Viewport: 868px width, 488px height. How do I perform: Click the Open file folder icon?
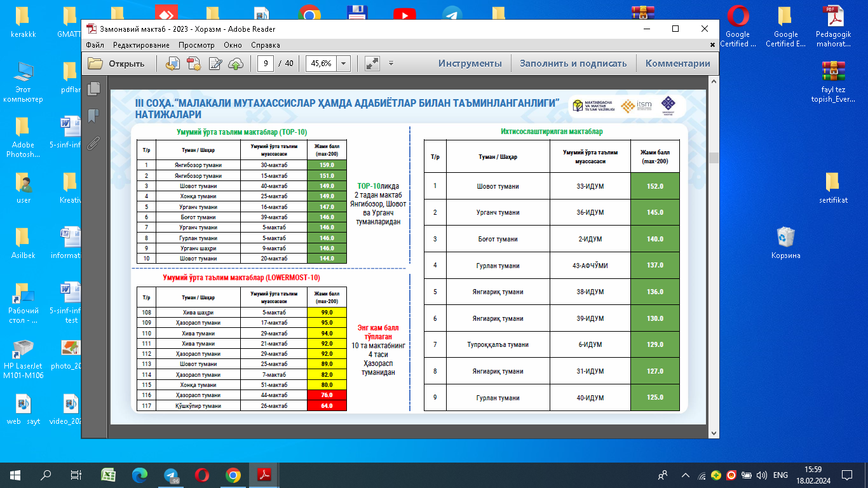(x=95, y=64)
